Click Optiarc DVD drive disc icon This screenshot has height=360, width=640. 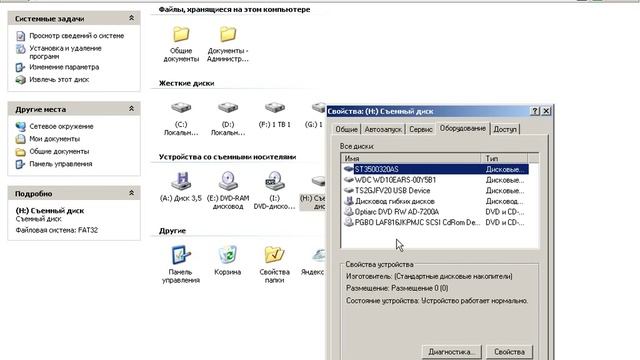point(349,212)
